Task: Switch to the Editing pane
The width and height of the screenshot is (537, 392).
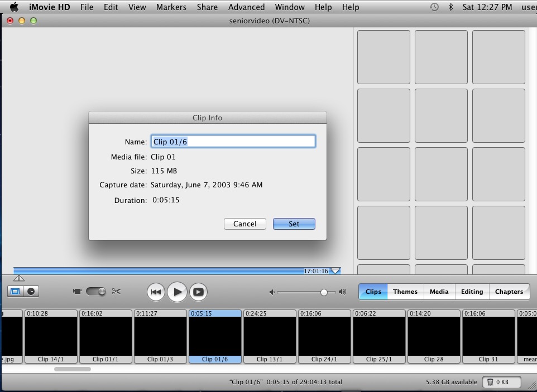Action: [x=472, y=292]
